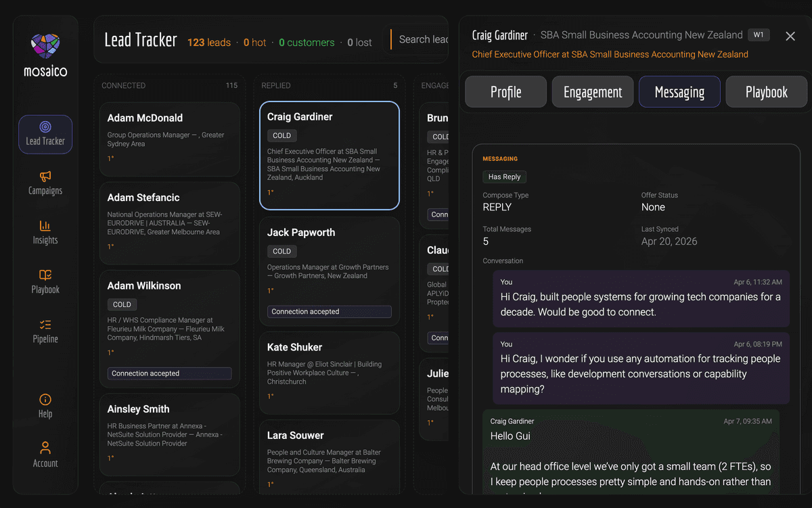Image resolution: width=812 pixels, height=508 pixels.
Task: Close the Craig Gardiner detail panel
Action: (x=790, y=36)
